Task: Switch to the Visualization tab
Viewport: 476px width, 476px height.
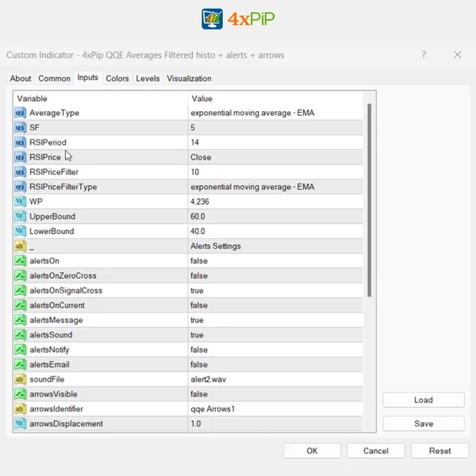Action: [x=189, y=79]
